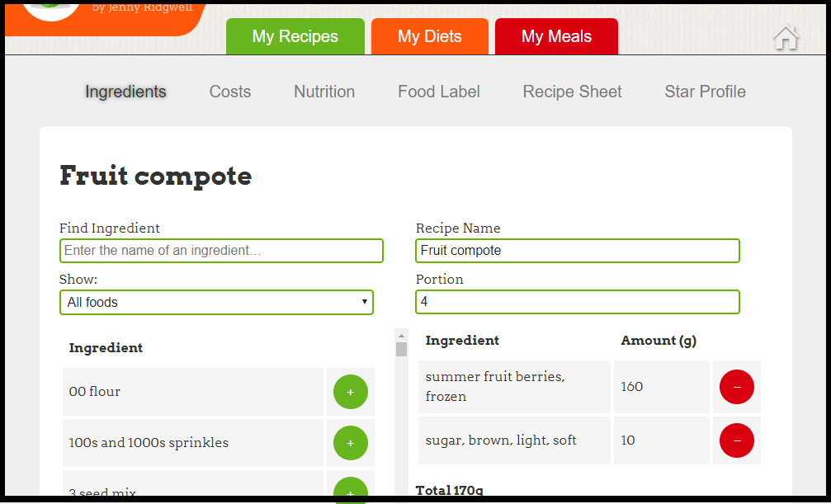Add 100s and 1000s sprinkles ingredient

click(x=350, y=443)
